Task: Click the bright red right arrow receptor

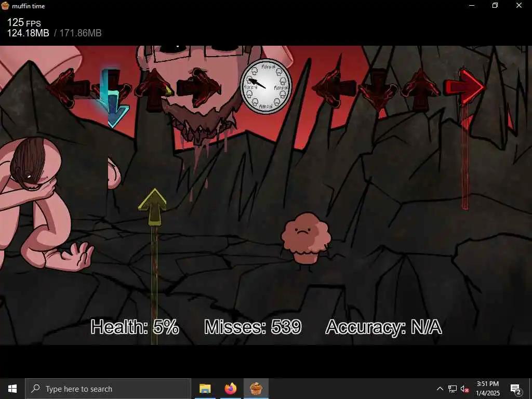Action: click(x=465, y=87)
